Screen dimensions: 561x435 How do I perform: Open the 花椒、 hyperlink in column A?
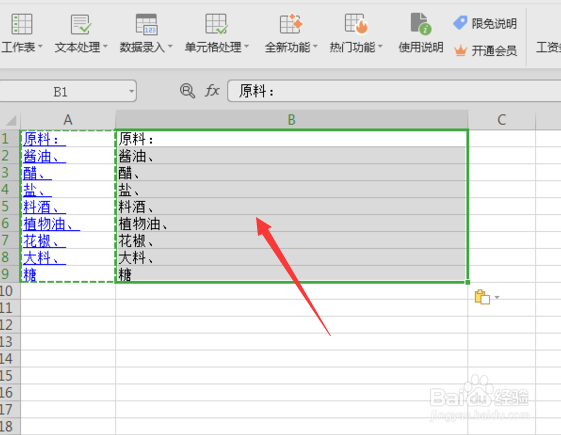click(x=44, y=241)
